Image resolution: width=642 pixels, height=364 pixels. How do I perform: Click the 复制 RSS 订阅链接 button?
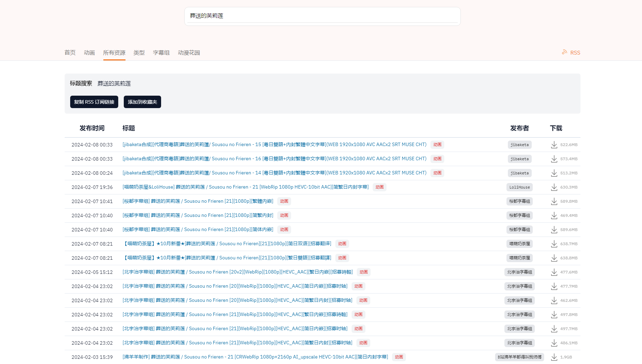94,102
